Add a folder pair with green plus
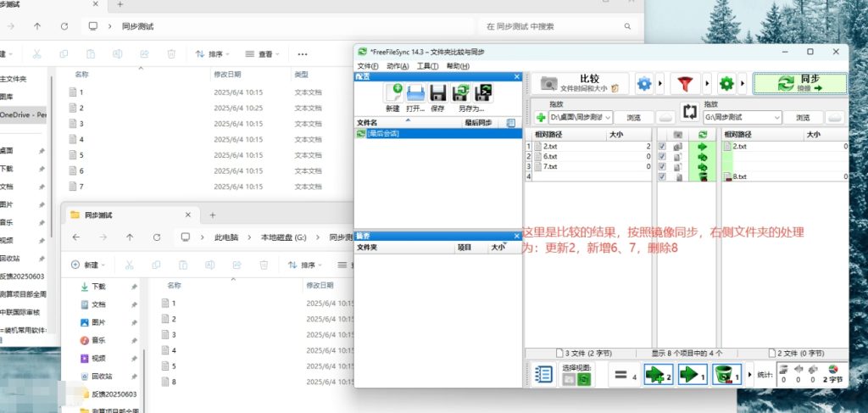The width and height of the screenshot is (868, 413). [x=541, y=117]
